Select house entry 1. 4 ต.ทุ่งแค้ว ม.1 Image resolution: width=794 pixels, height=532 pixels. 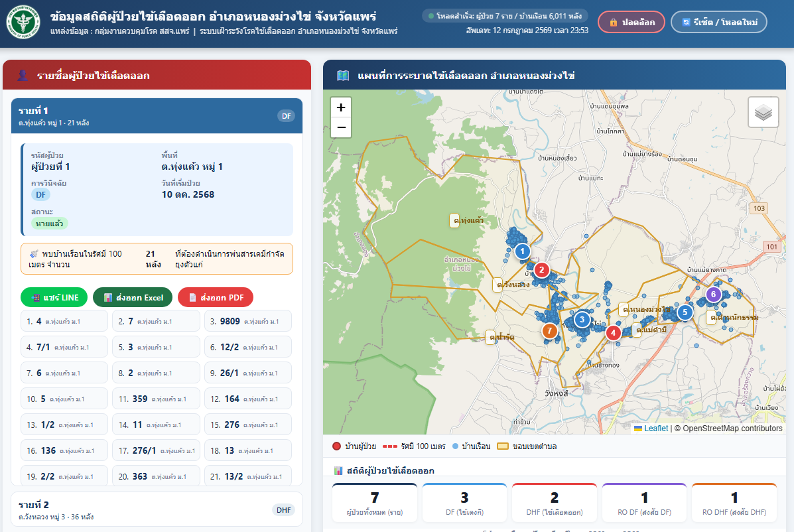pos(64,321)
